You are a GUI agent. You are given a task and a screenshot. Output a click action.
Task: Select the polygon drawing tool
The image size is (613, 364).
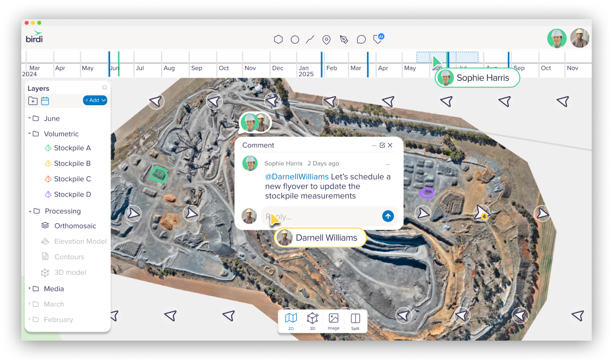[x=278, y=39]
